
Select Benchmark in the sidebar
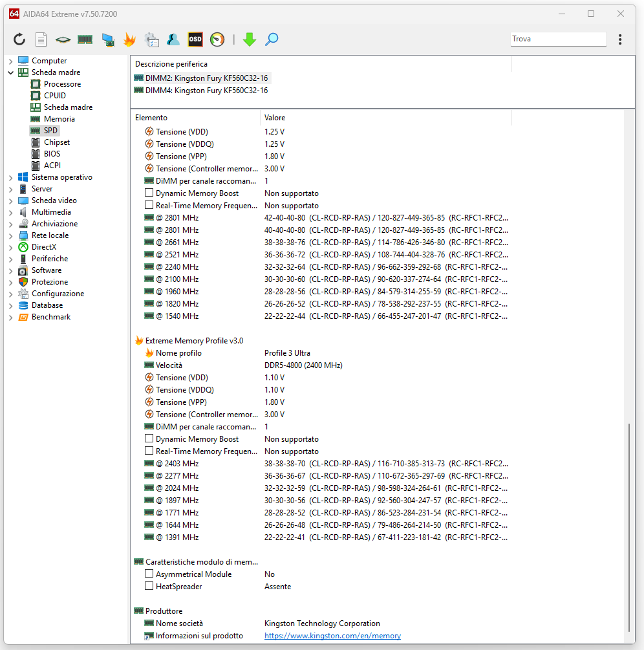pyautogui.click(x=51, y=317)
